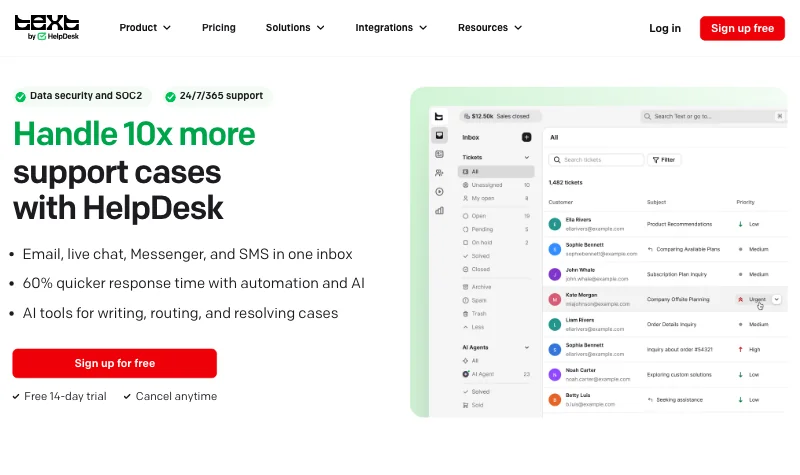Open the Resources dropdown menu
Image resolution: width=800 pixels, height=475 pixels.
point(490,28)
